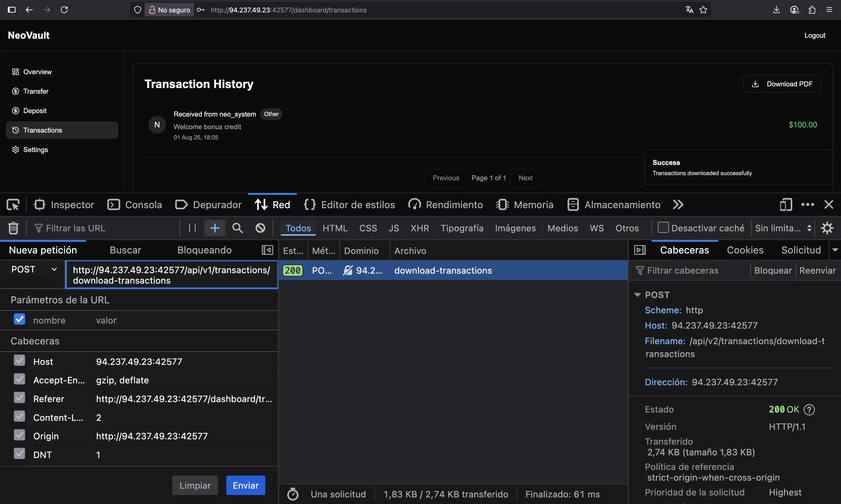The image size is (841, 504).
Task: Open the Depurador tab
Action: coord(208,205)
